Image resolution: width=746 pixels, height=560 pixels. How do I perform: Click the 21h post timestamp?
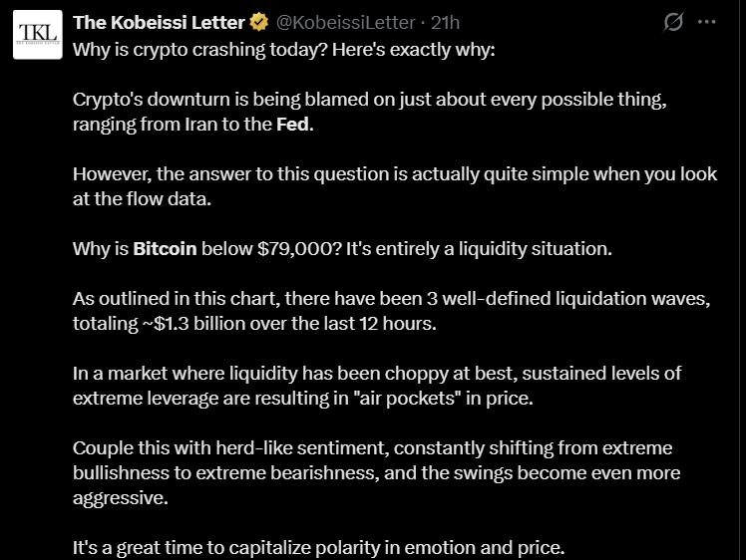(x=445, y=22)
